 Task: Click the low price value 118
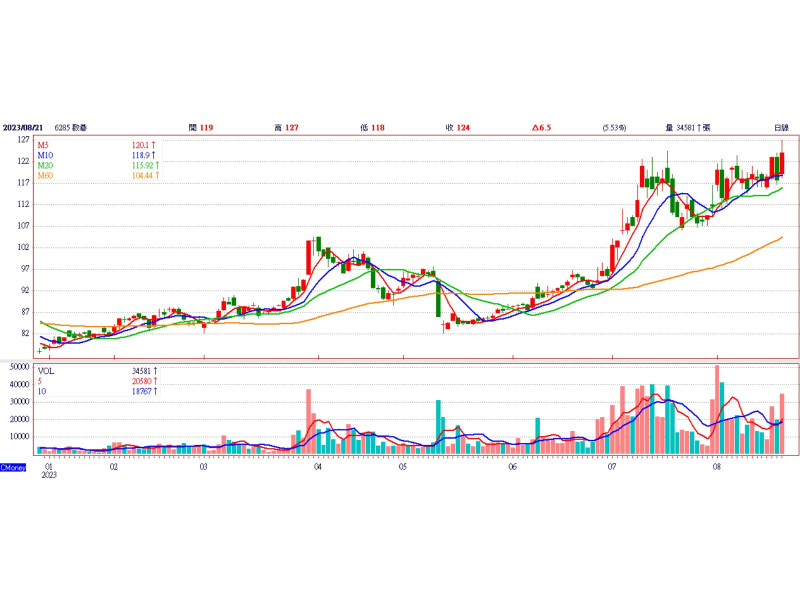click(377, 128)
